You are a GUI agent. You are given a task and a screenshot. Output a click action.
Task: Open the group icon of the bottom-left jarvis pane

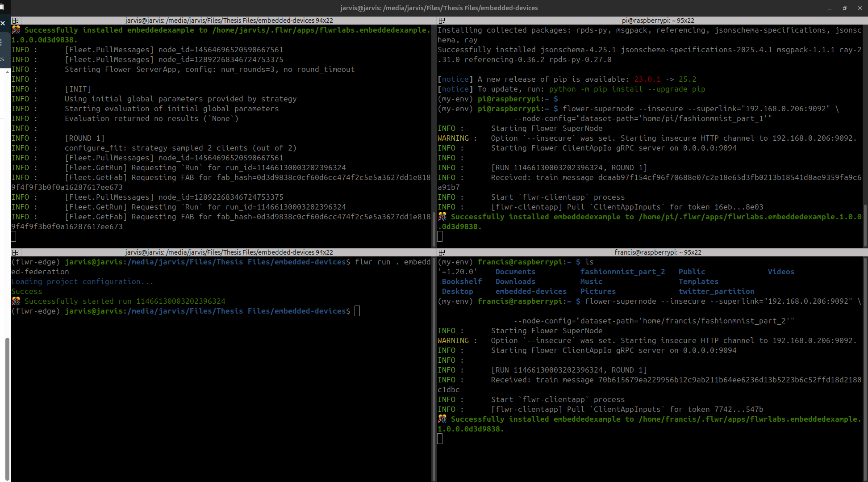pyautogui.click(x=15, y=252)
